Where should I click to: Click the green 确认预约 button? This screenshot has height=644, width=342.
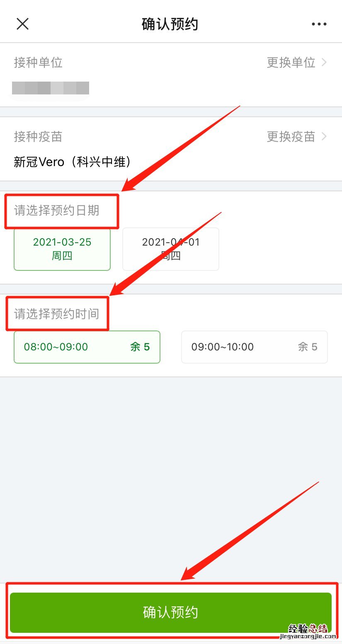coord(171,612)
